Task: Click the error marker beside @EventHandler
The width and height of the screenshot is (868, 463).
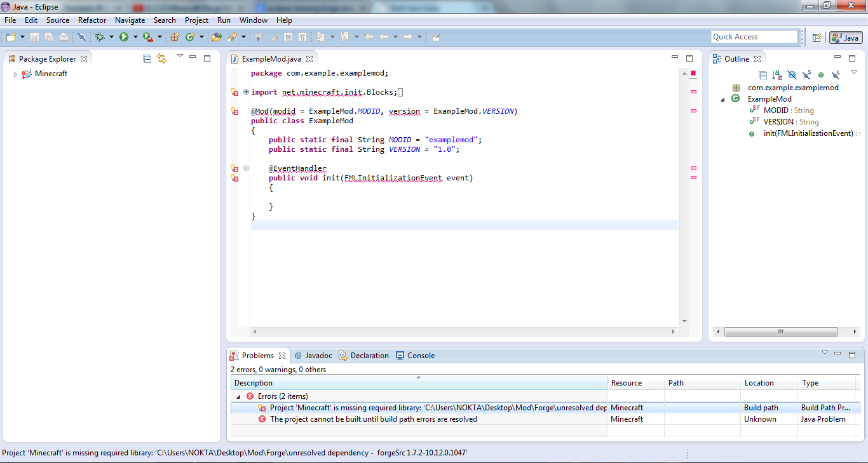Action: point(234,168)
